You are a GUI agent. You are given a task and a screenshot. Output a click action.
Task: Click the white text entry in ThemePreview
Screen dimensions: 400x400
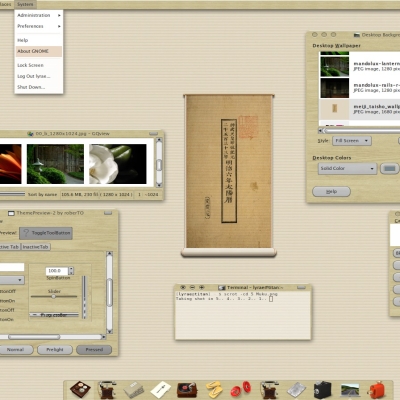tap(12, 267)
